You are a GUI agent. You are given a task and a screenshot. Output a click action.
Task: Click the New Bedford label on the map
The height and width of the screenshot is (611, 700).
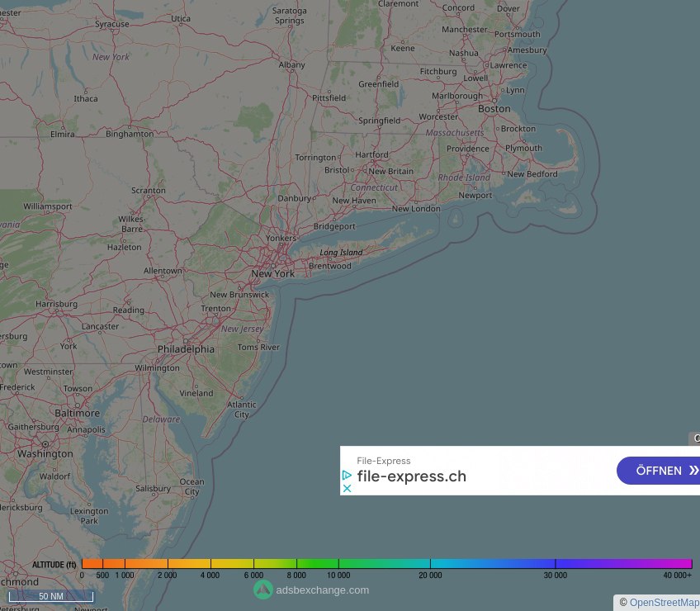point(532,173)
